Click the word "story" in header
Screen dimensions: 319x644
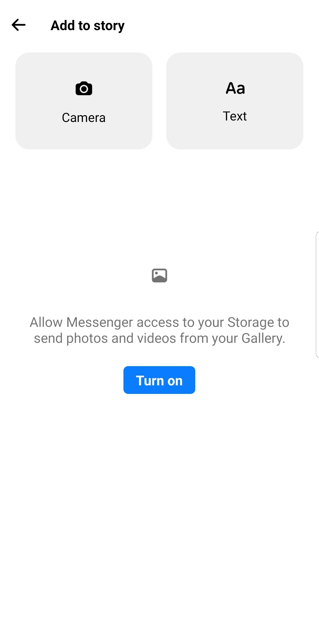(x=109, y=26)
